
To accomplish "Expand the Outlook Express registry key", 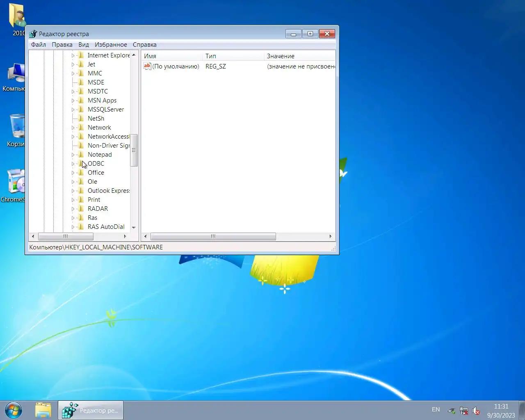I will coord(73,191).
